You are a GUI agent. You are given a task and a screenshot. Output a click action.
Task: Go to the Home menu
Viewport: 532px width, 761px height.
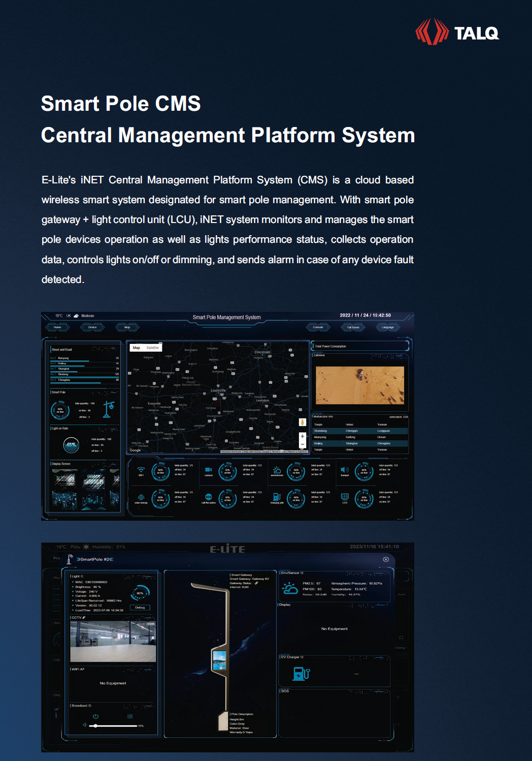click(x=57, y=327)
